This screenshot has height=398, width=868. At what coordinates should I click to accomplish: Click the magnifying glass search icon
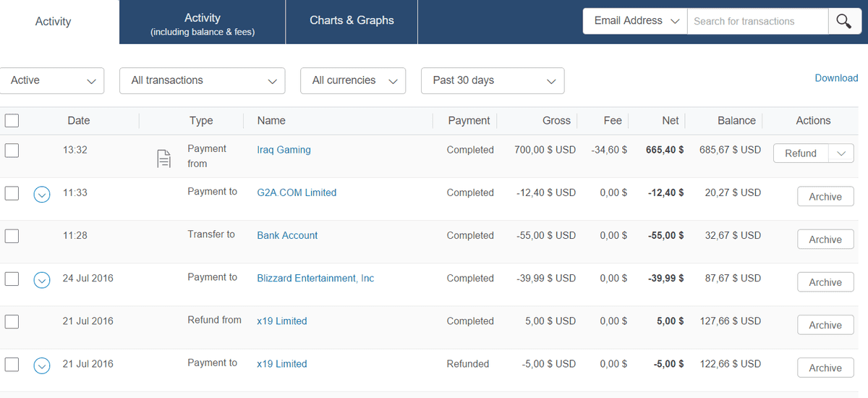(x=843, y=22)
